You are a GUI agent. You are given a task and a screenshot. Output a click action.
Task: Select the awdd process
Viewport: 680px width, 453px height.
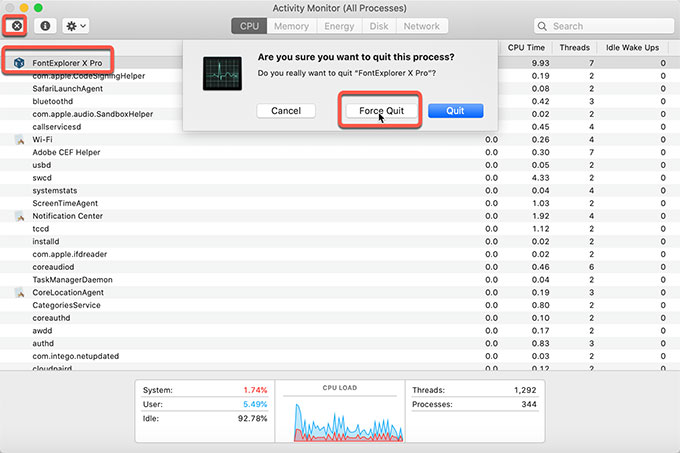[x=42, y=331]
